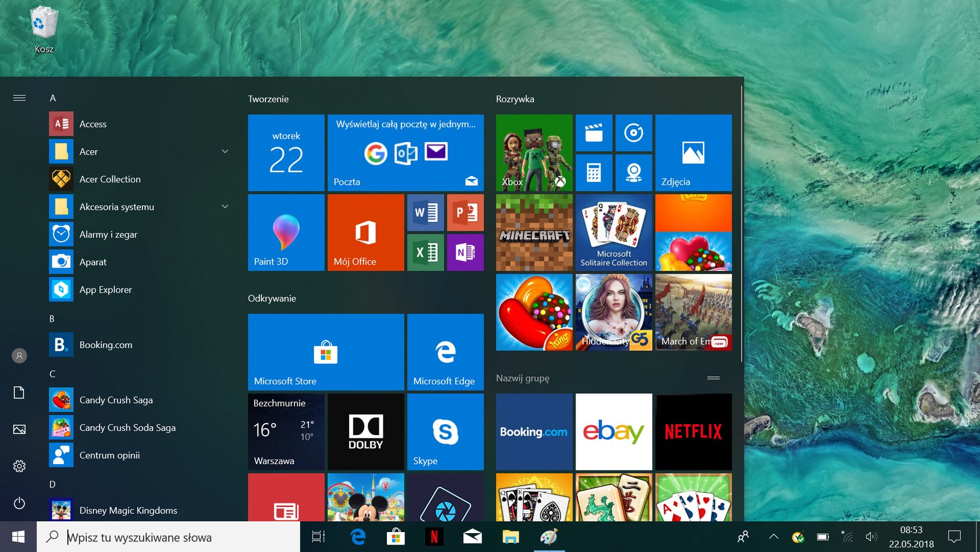Screen dimensions: 980x552
Task: Open Word small tile
Action: (426, 213)
